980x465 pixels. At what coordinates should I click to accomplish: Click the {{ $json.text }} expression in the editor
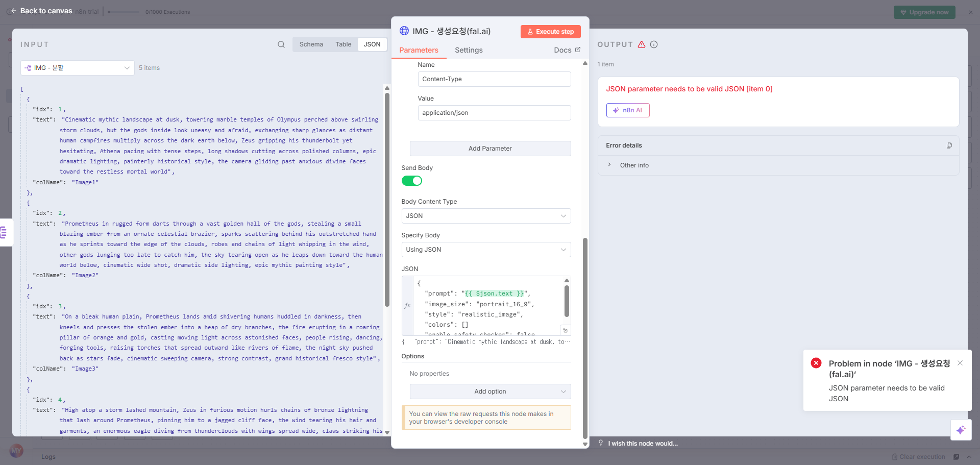click(x=494, y=293)
